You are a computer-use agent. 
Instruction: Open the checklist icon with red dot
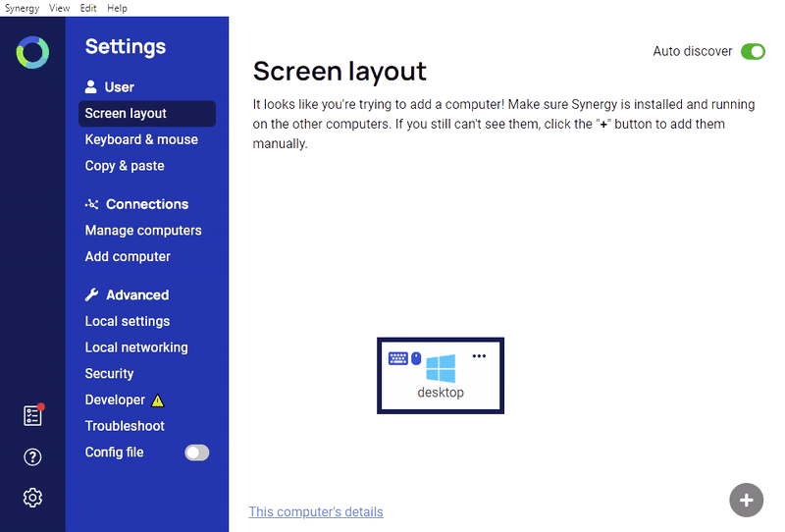[33, 415]
